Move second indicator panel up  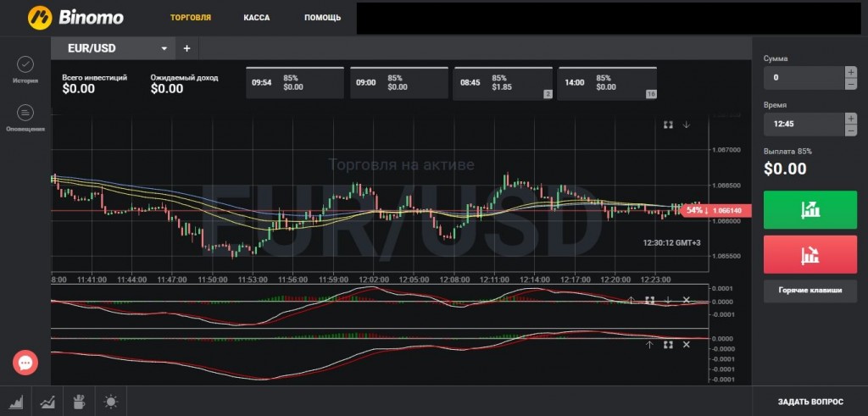point(650,345)
